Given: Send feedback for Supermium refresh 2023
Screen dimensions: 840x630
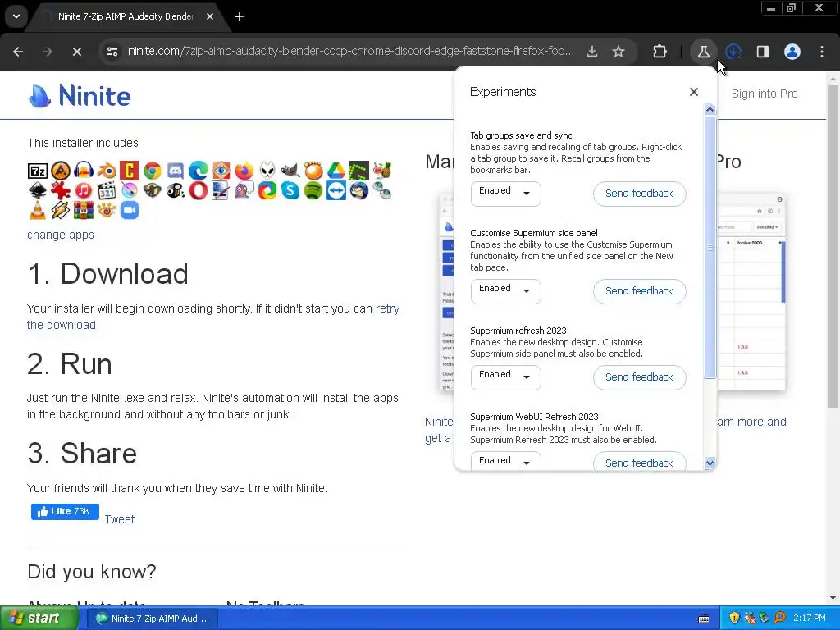Looking at the screenshot, I should (639, 377).
